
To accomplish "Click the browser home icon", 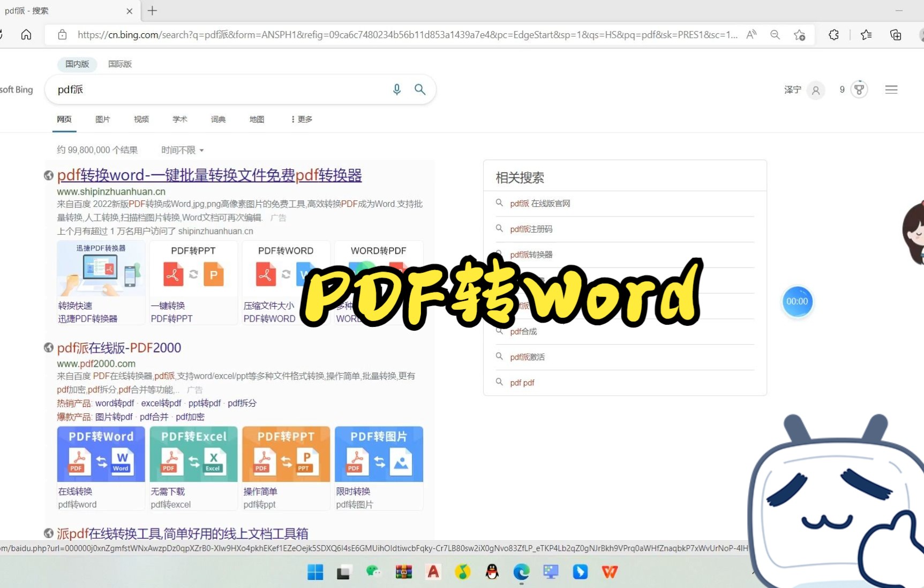I will coord(26,35).
